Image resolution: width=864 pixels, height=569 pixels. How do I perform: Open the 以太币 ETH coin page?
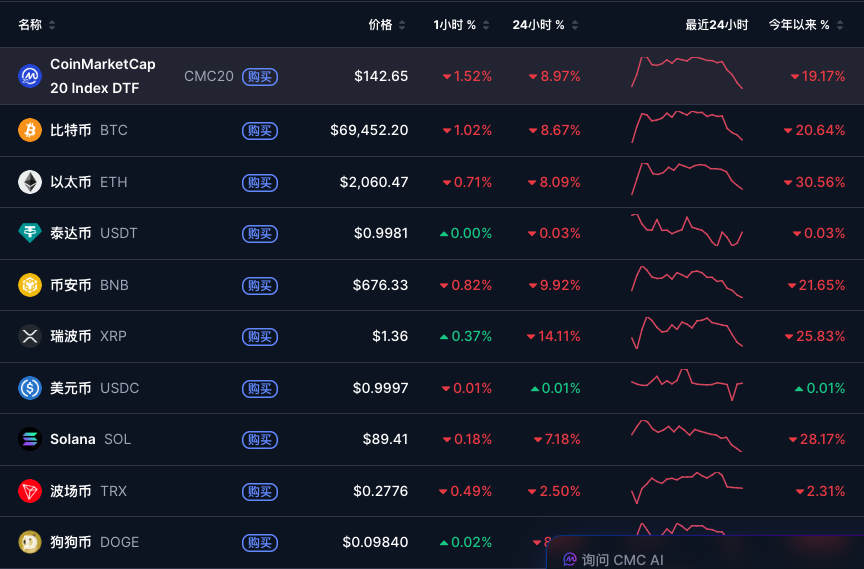click(71, 182)
